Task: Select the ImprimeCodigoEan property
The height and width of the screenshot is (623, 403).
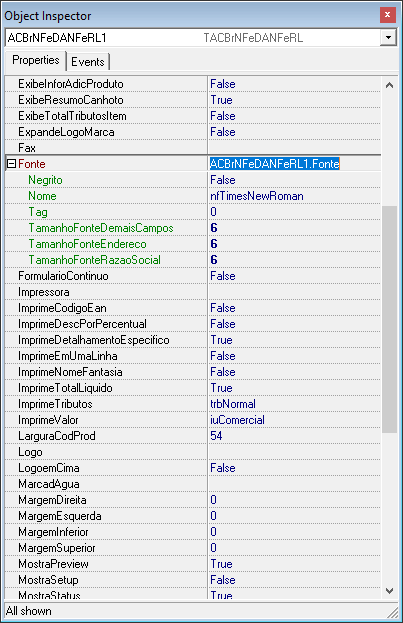Action: 62,308
